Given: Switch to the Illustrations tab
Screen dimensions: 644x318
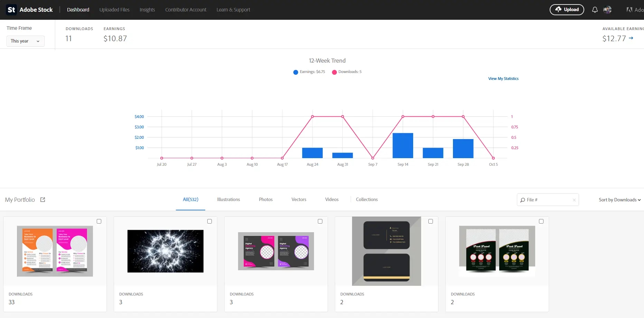Looking at the screenshot, I should (228, 200).
